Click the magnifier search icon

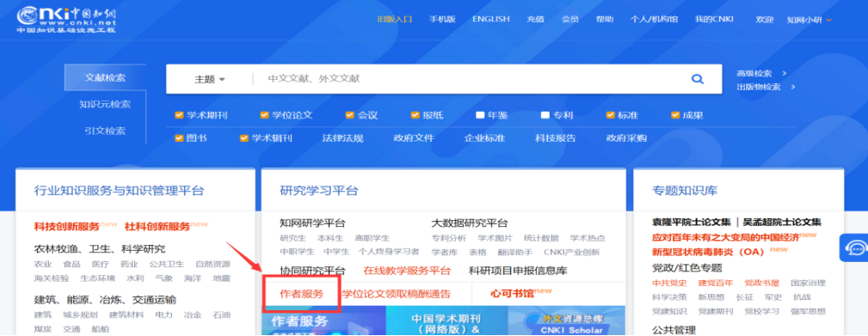click(x=697, y=79)
